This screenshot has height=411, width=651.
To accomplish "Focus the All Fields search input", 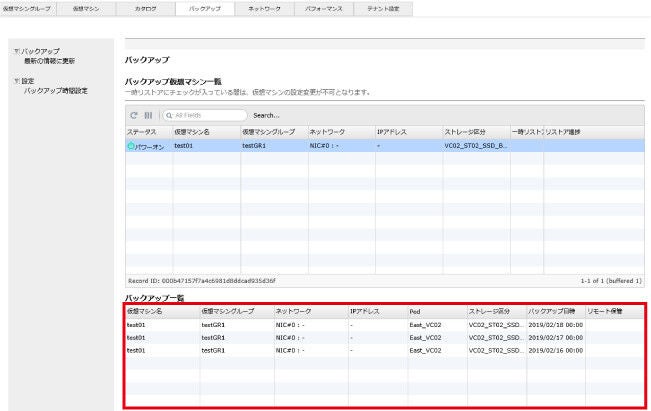I will tap(208, 115).
